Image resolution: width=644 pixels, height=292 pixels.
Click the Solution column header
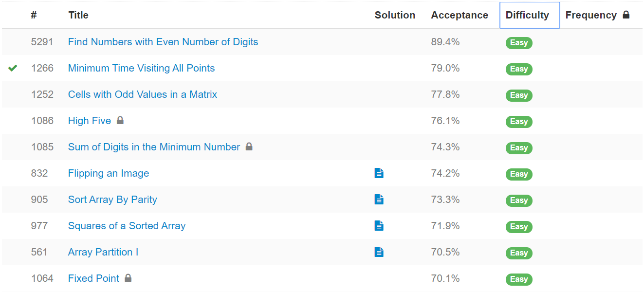[395, 15]
